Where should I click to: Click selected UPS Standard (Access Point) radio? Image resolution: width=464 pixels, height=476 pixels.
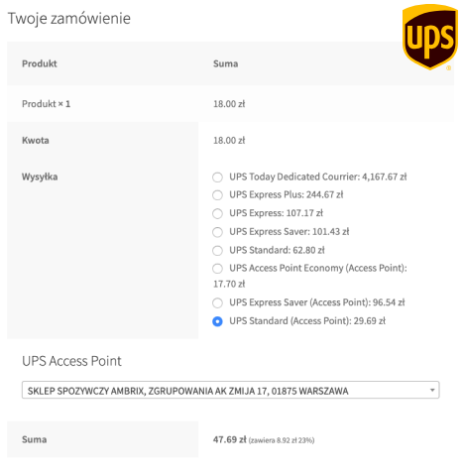click(x=217, y=321)
